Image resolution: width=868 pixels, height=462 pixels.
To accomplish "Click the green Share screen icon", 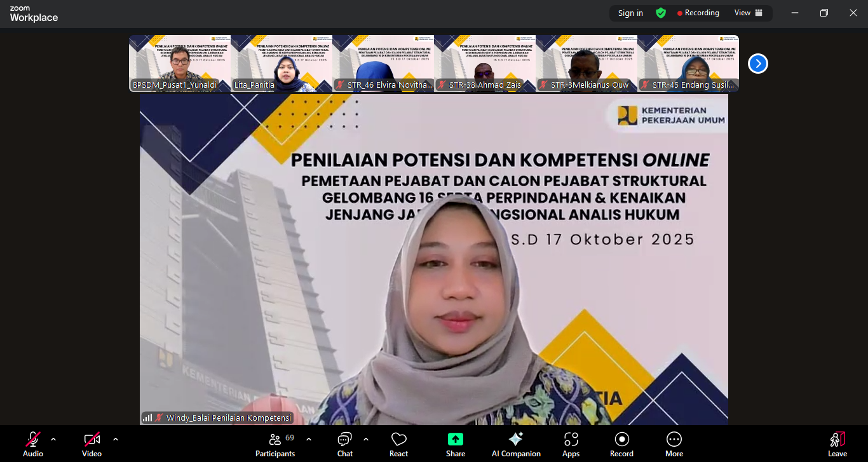I will [x=455, y=439].
